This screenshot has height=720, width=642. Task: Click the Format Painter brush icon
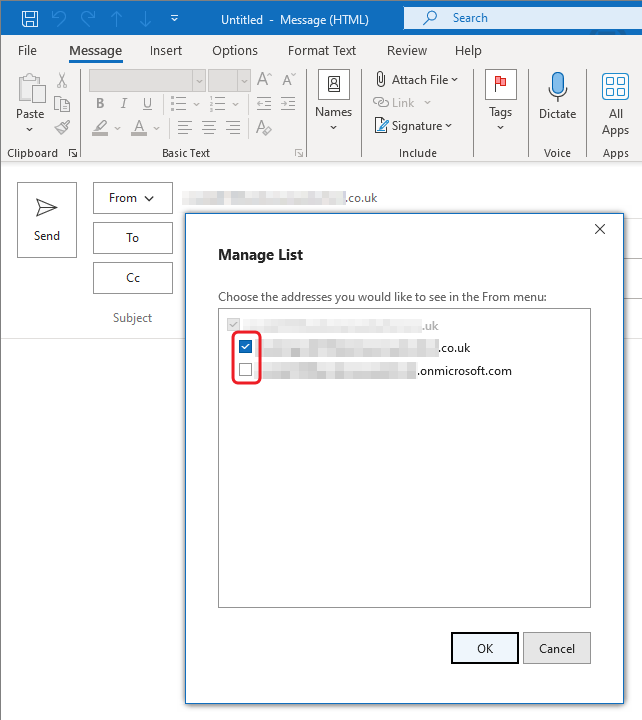pyautogui.click(x=62, y=128)
